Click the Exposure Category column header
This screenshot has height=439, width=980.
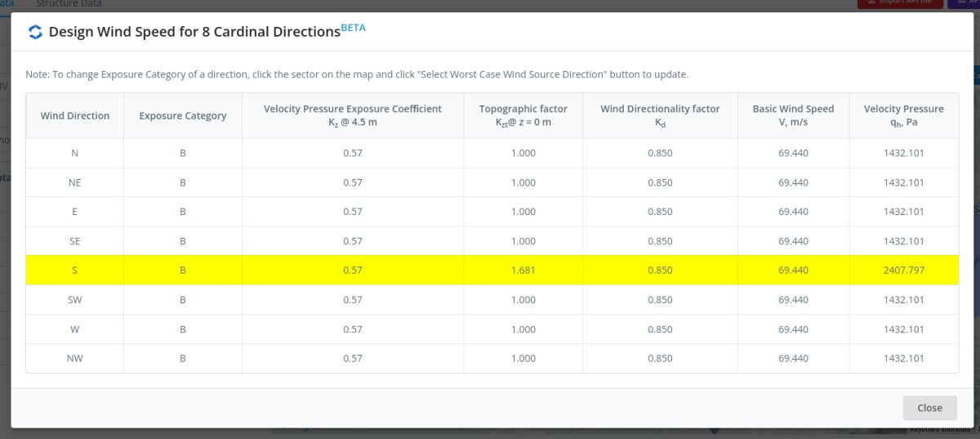[182, 115]
